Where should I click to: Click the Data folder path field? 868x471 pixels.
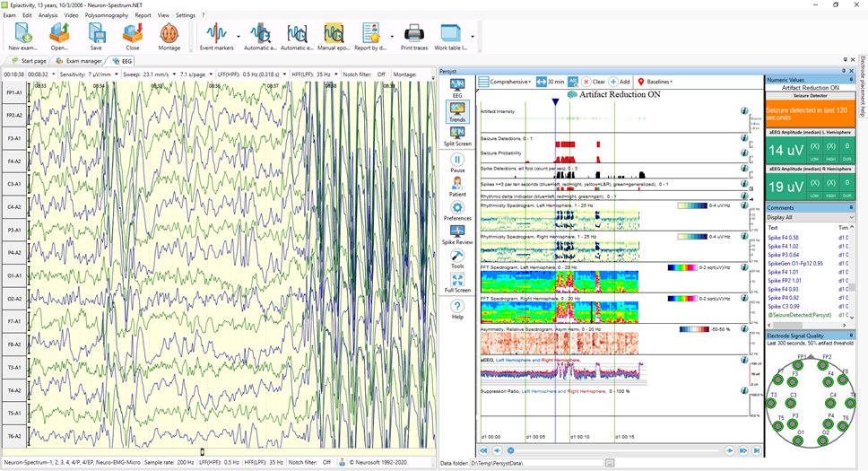click(536, 463)
